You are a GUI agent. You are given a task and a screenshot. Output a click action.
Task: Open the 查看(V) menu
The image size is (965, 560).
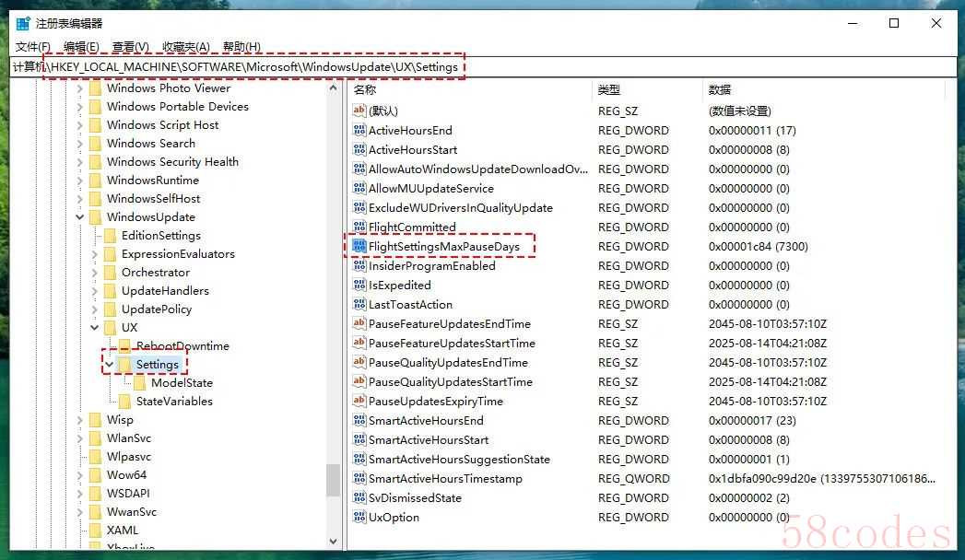click(x=131, y=47)
